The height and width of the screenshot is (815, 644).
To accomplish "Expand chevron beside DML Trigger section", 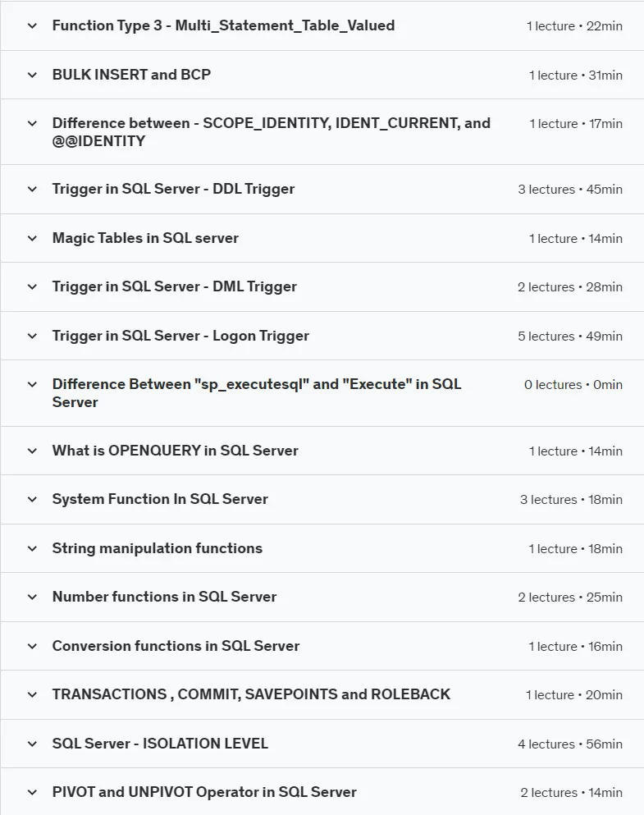I will 32,287.
